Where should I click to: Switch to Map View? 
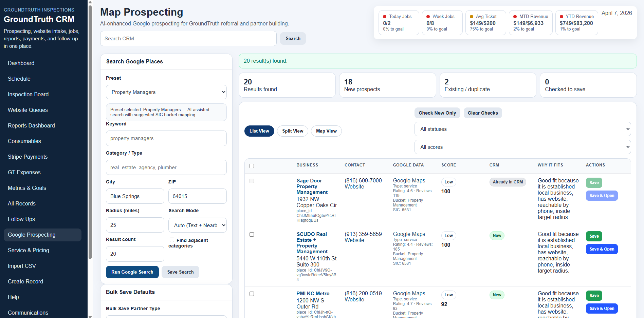(x=326, y=131)
